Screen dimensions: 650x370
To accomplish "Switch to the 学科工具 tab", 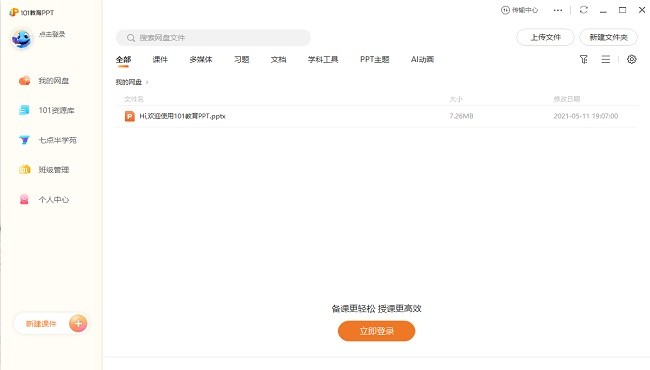I will (x=323, y=60).
